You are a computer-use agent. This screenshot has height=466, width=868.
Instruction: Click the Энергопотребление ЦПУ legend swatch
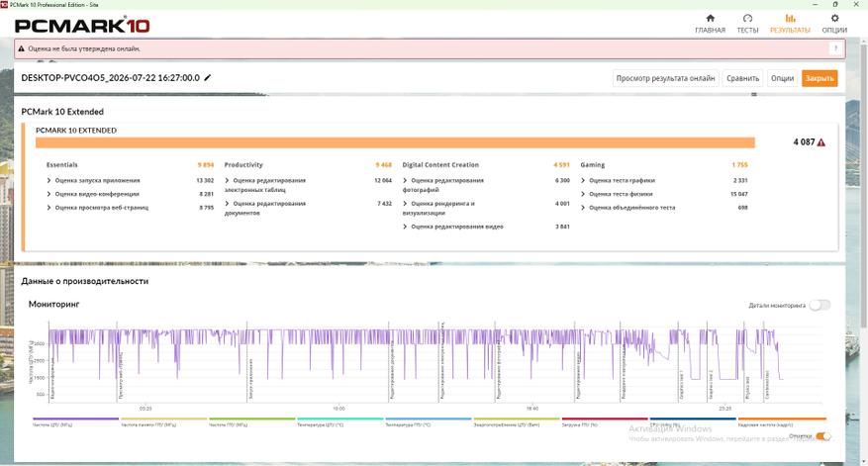(x=517, y=419)
